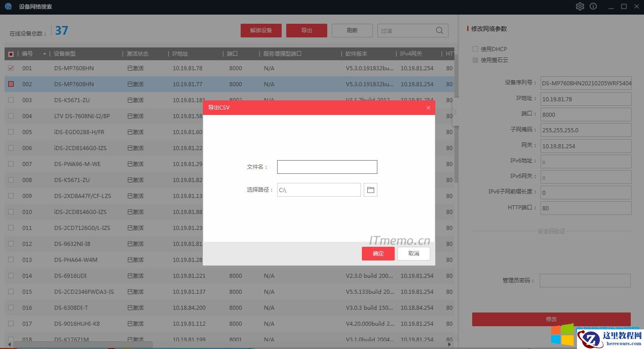The height and width of the screenshot is (349, 644).
Task: Close the 导出CSV dialog with X
Action: [428, 108]
